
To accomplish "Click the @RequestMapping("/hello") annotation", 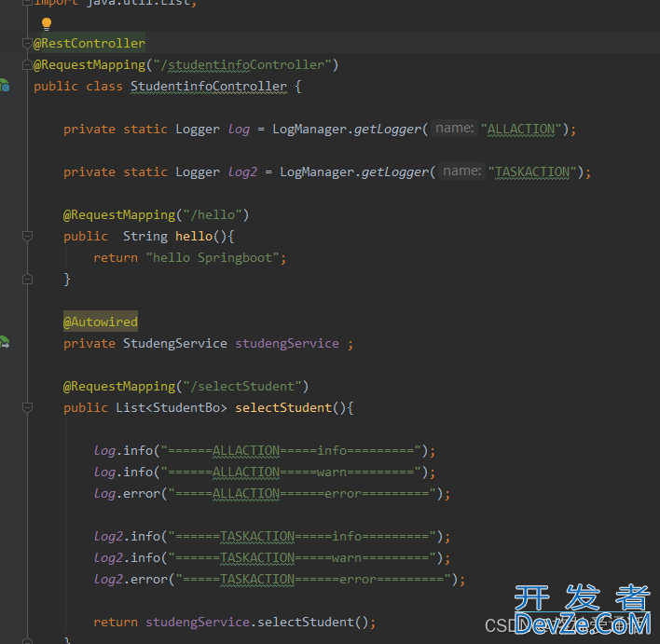I will coord(157,214).
